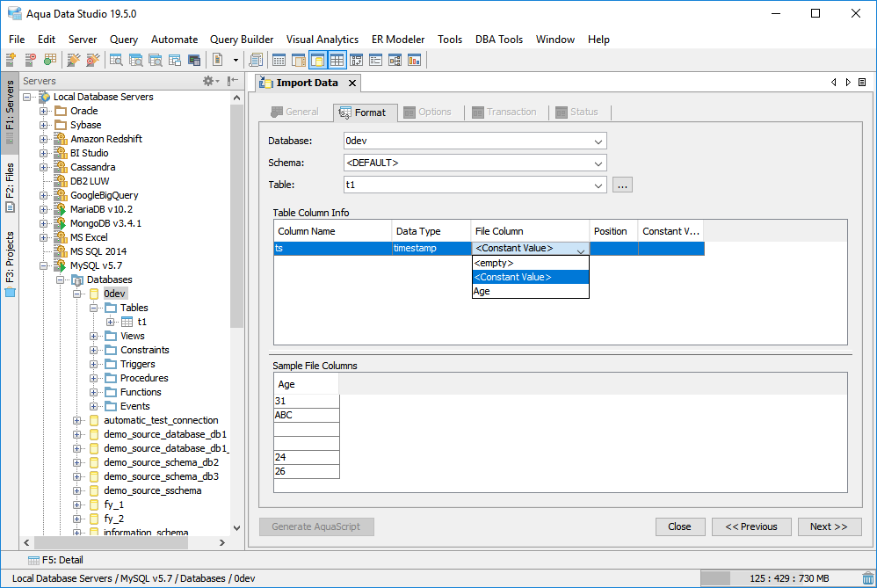
Task: Select the GoogleBigQuery server icon
Action: [61, 195]
